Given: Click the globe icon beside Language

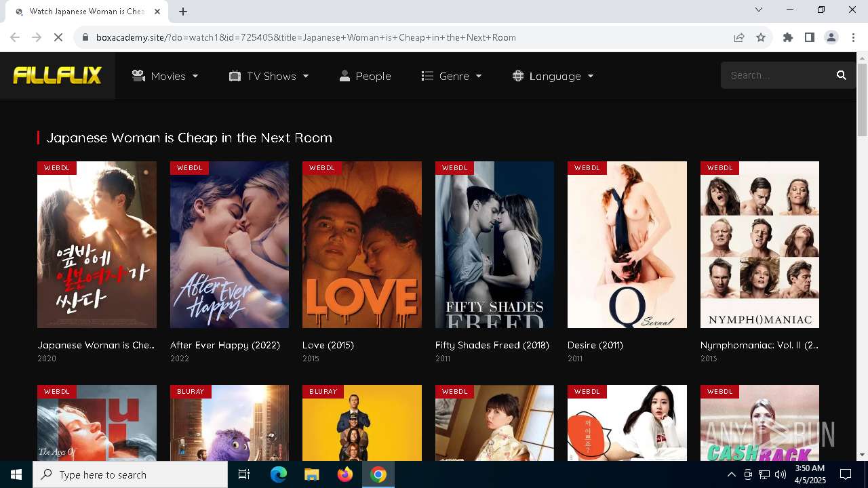Looking at the screenshot, I should coord(518,76).
